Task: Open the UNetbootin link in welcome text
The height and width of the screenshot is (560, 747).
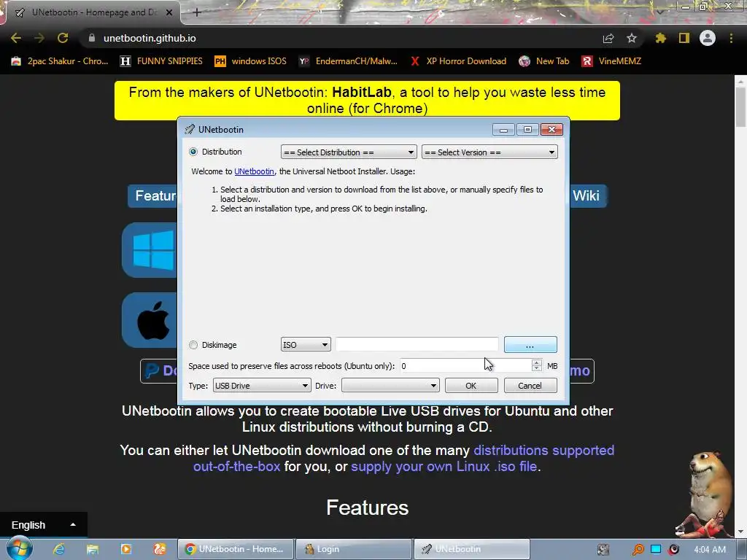Action: coord(254,171)
